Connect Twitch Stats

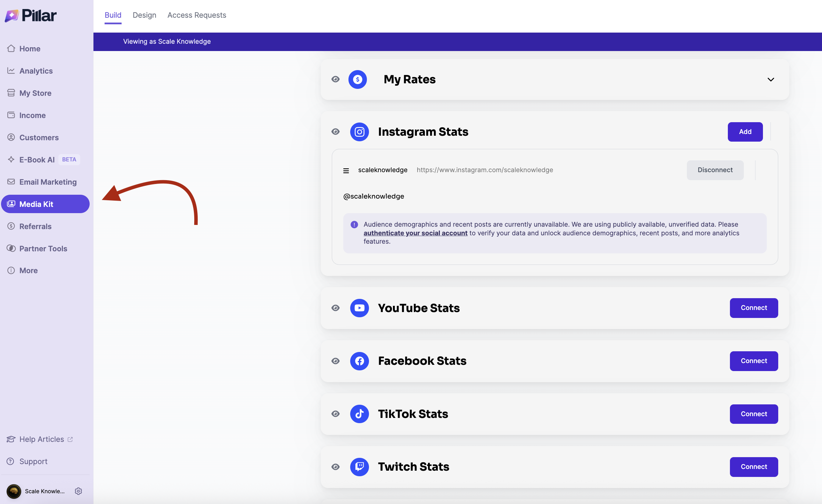click(754, 467)
